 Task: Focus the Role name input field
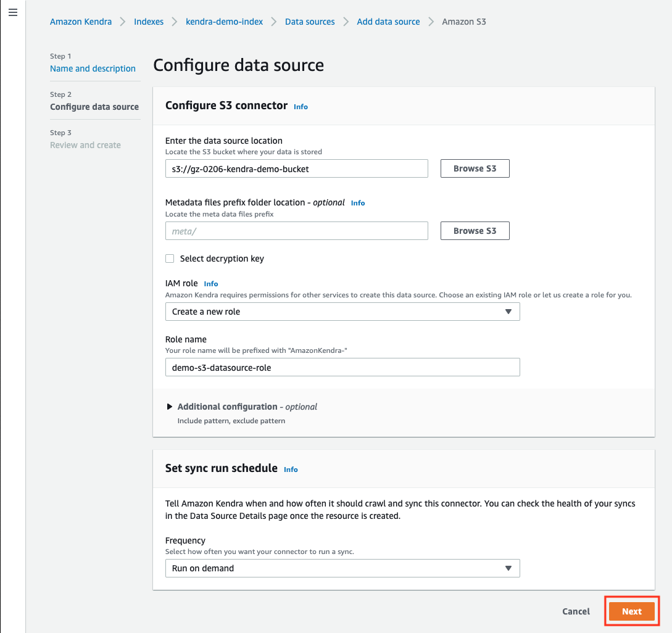click(342, 367)
